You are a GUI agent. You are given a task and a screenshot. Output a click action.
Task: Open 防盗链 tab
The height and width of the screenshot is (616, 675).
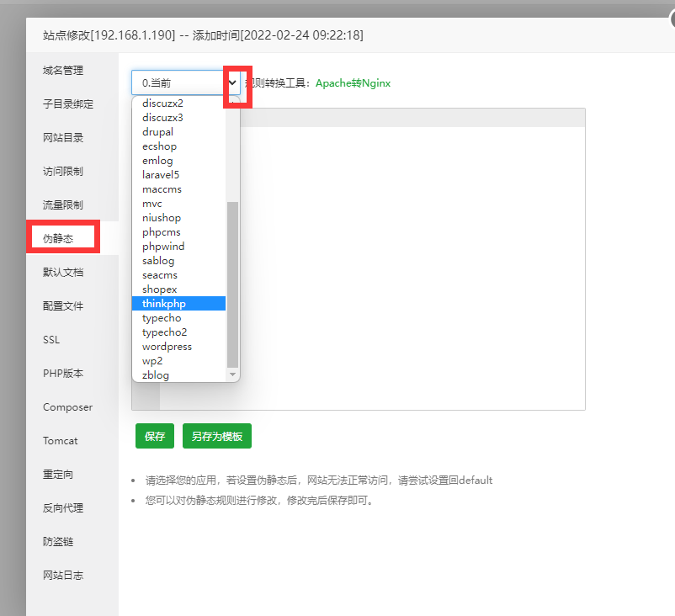pos(58,542)
